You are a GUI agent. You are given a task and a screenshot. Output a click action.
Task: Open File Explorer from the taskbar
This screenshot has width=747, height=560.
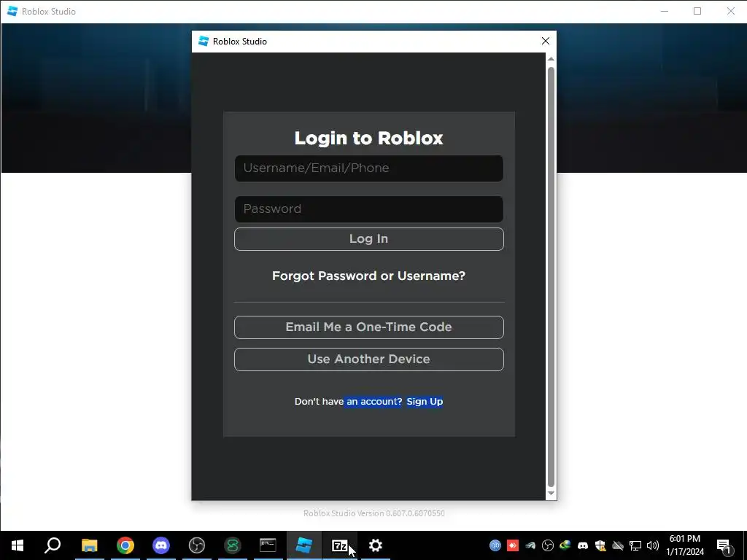tap(89, 545)
